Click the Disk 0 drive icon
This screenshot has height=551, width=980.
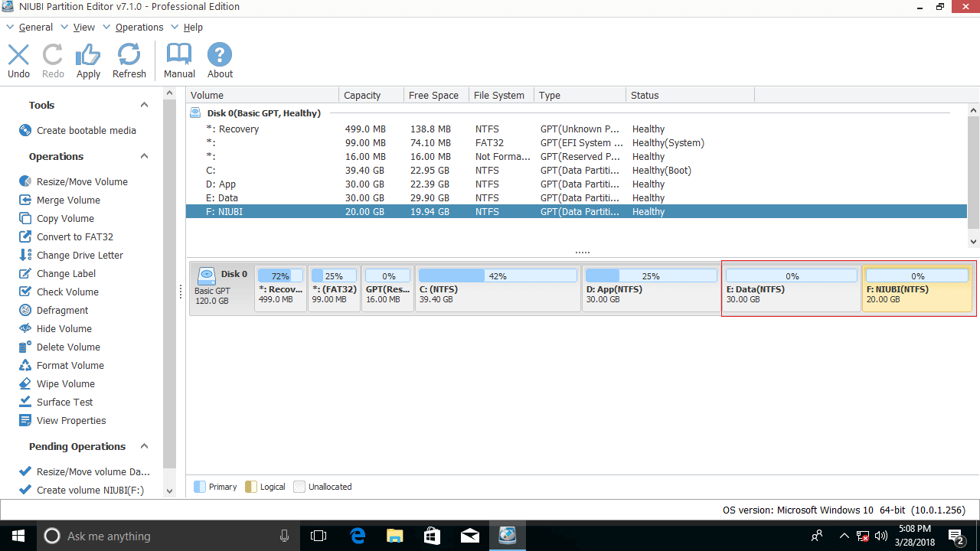(207, 275)
